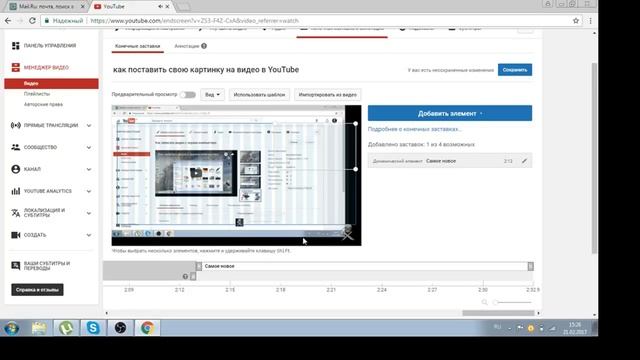Click the Менеджер видео icon in sidebar
Image resolution: width=640 pixels, height=360 pixels.
[x=16, y=67]
